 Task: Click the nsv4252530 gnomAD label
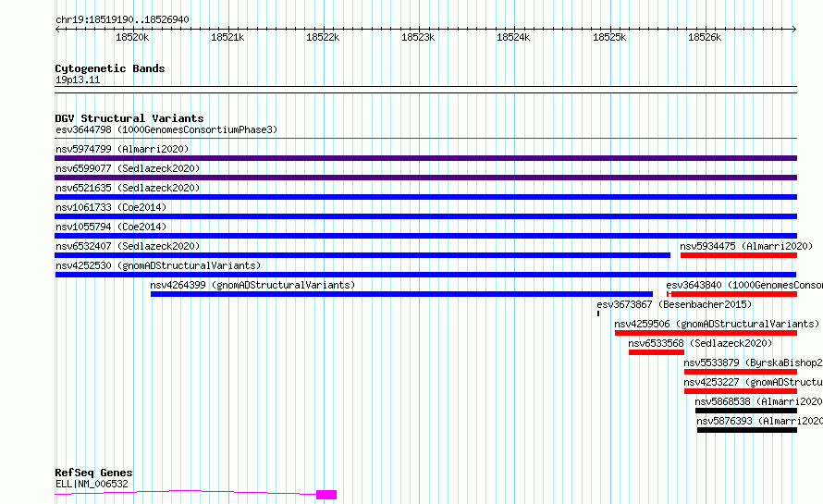pyautogui.click(x=158, y=265)
